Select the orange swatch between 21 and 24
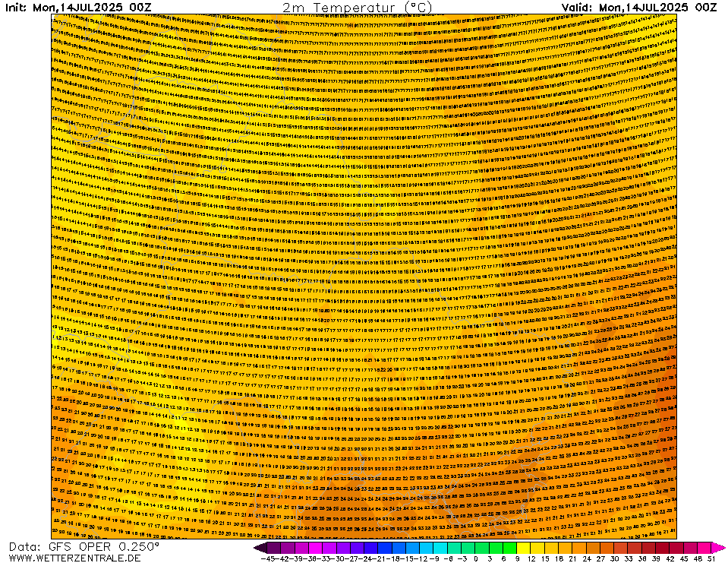 [579, 548]
